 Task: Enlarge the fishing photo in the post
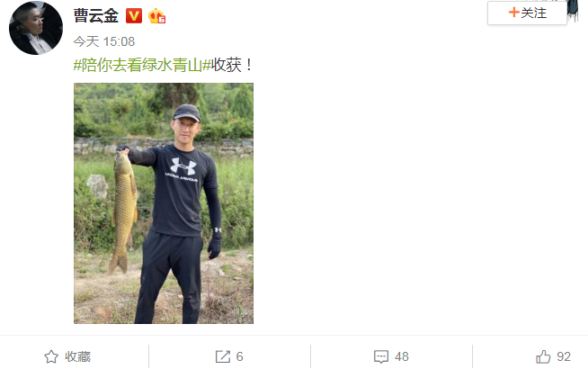point(164,203)
